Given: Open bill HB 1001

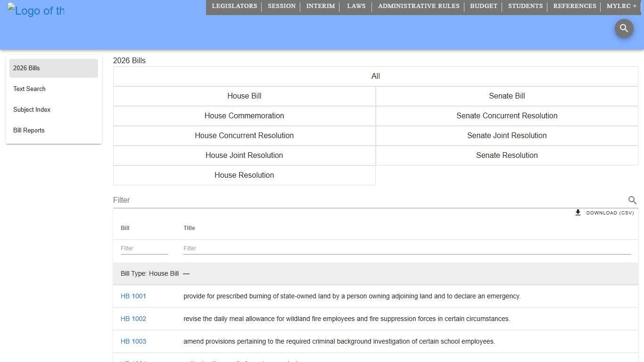Looking at the screenshot, I should click(x=133, y=296).
